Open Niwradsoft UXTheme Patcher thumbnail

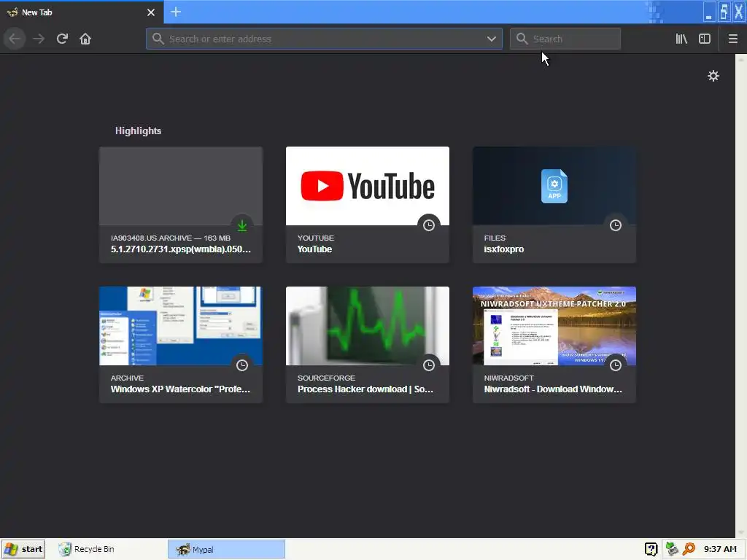click(x=554, y=326)
